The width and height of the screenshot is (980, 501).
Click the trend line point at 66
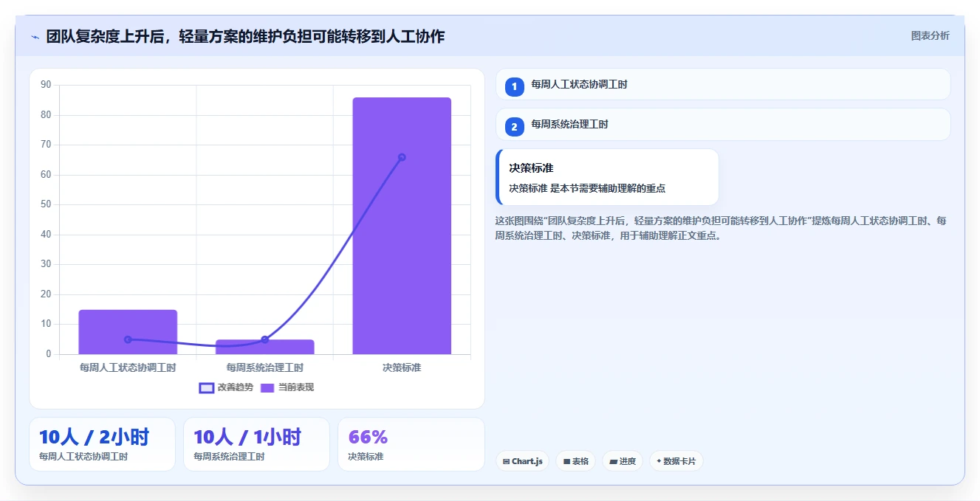pos(402,157)
